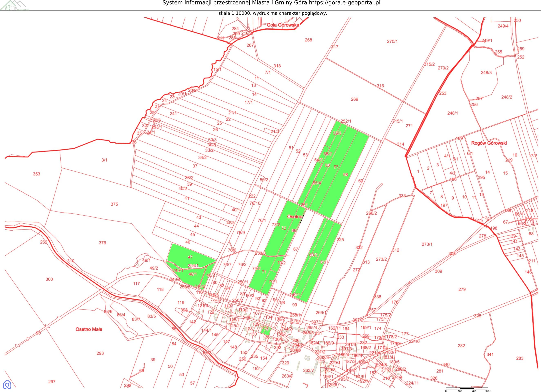
Task: Select parcel 269 on the map
Action: pyautogui.click(x=354, y=99)
